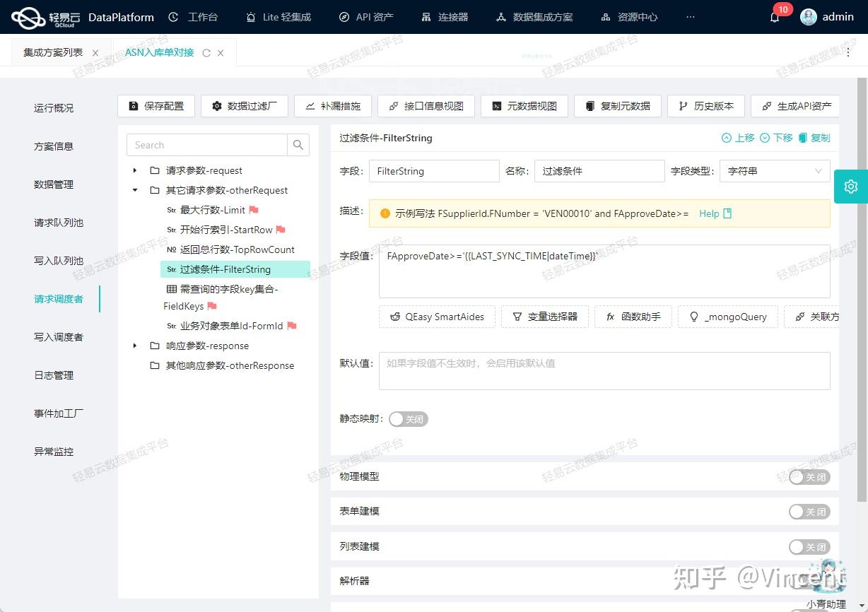868x612 pixels.
Task: Open the 字段类型 dropdown showing 字符串
Action: point(774,170)
